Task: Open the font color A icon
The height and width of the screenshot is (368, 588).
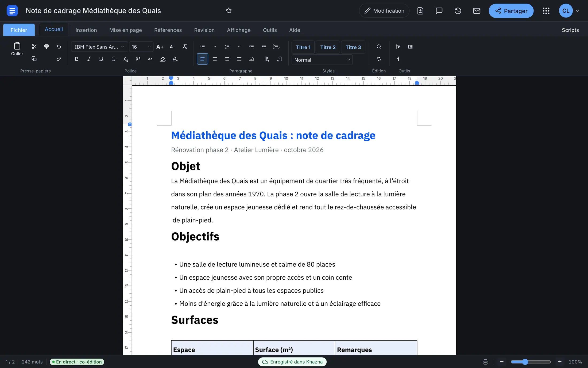Action: (175, 59)
